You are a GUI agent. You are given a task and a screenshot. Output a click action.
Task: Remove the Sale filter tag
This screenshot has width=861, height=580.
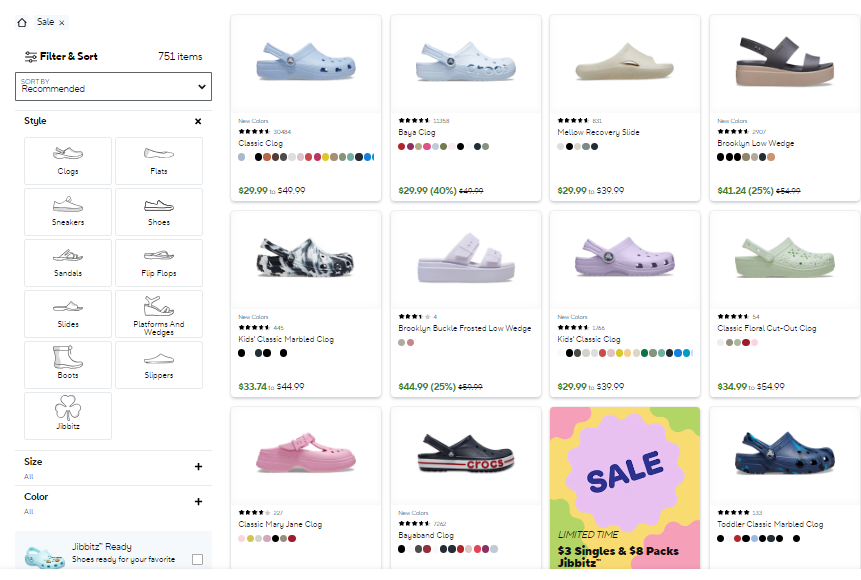[62, 23]
